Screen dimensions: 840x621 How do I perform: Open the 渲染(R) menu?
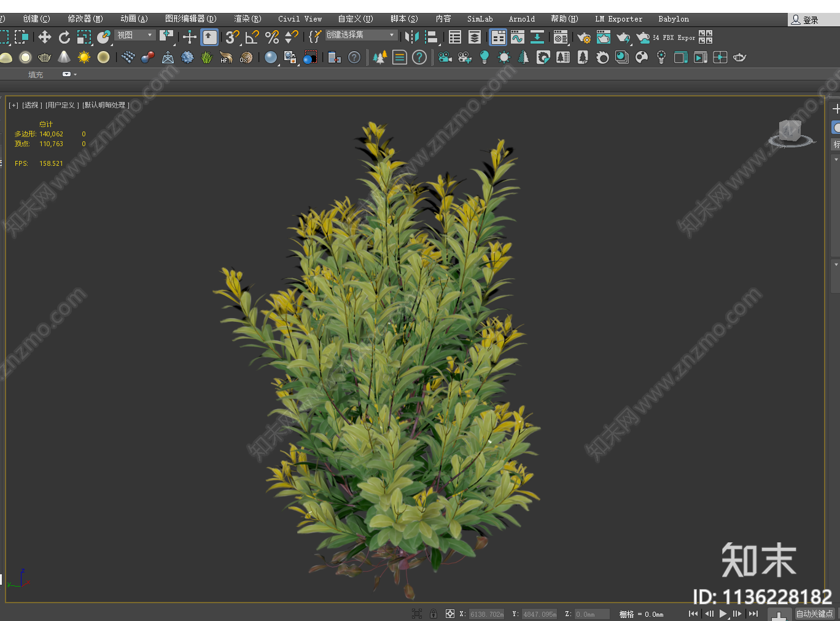(248, 19)
